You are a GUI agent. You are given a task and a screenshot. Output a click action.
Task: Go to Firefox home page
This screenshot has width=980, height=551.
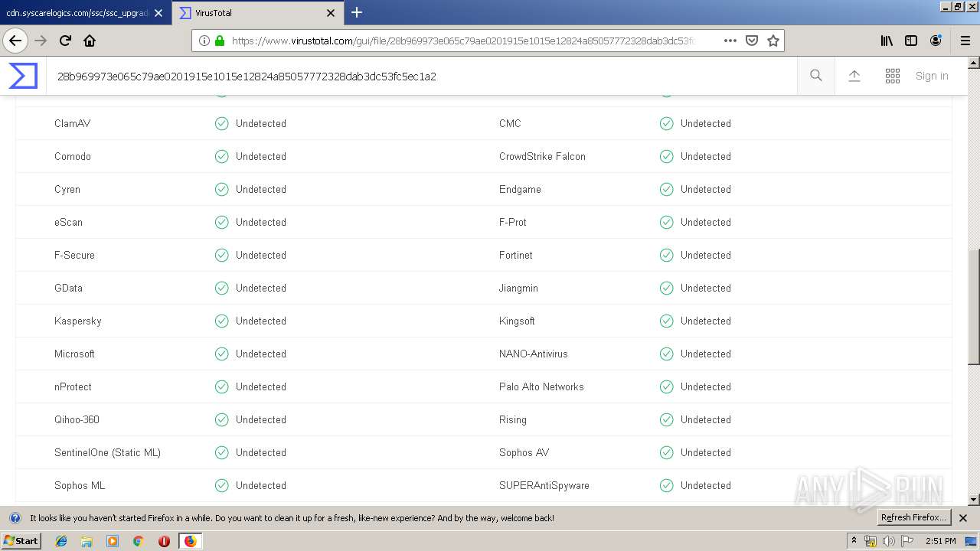[90, 41]
